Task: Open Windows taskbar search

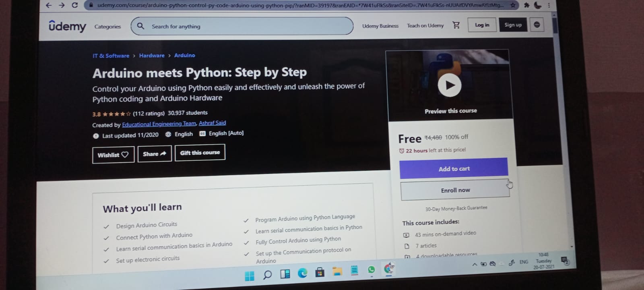Action: [267, 275]
